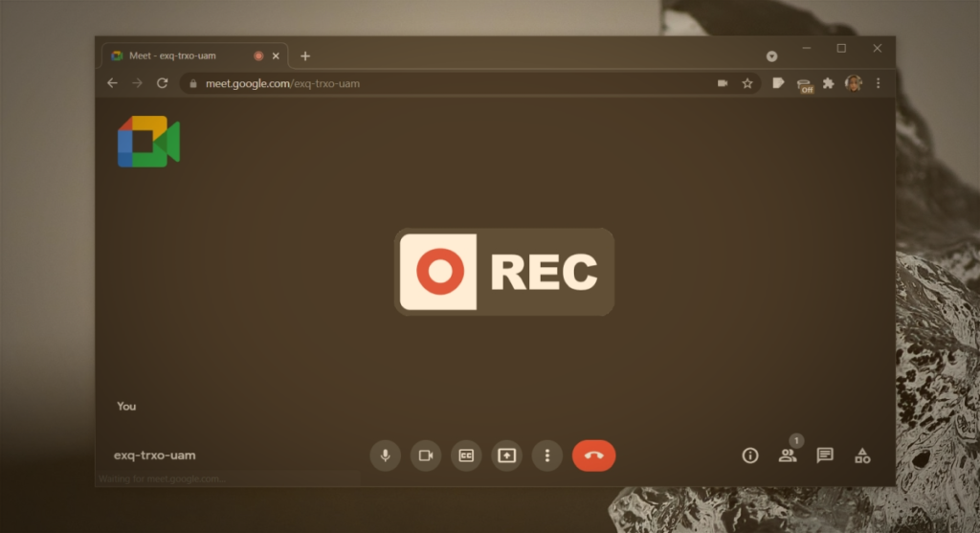Open the three-dot more options menu

click(x=546, y=455)
